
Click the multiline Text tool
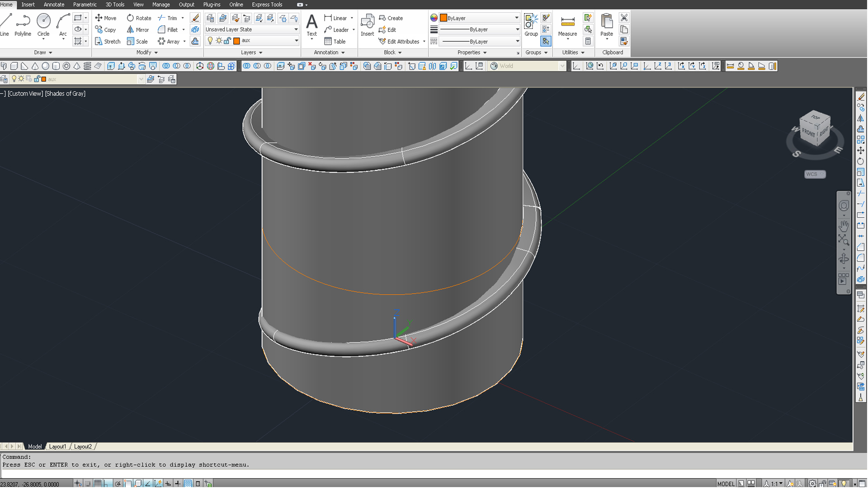[311, 25]
